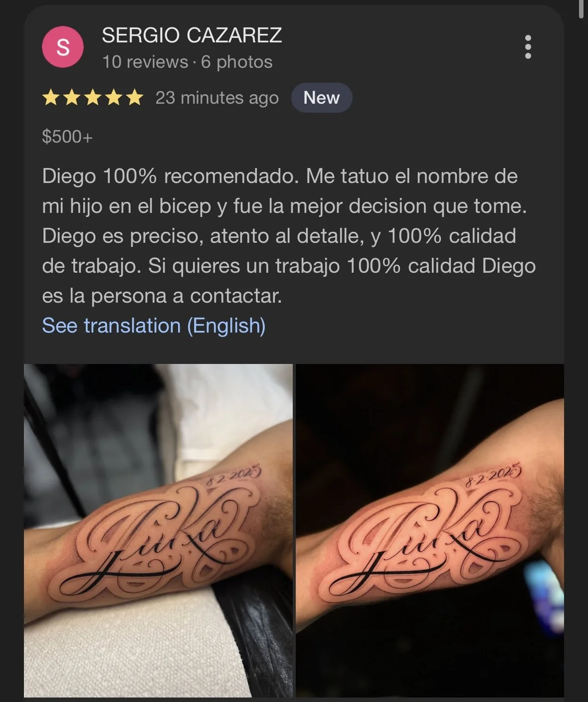Open the three-dot more options menu
This screenshot has width=588, height=702.
click(528, 47)
